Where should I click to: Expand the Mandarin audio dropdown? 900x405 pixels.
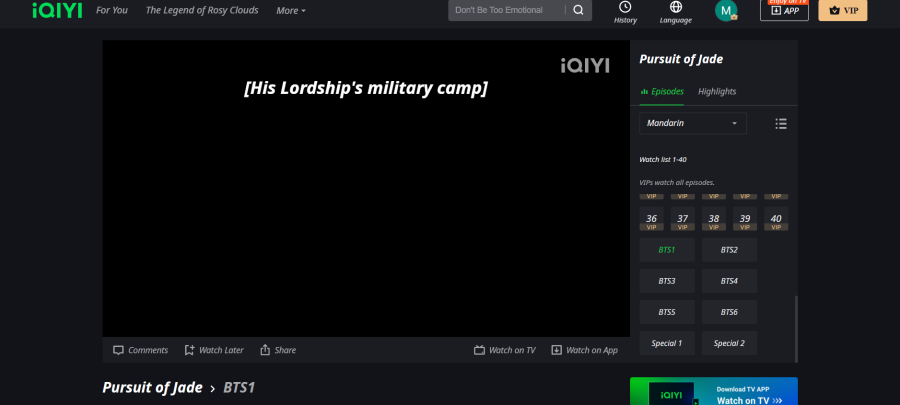693,123
